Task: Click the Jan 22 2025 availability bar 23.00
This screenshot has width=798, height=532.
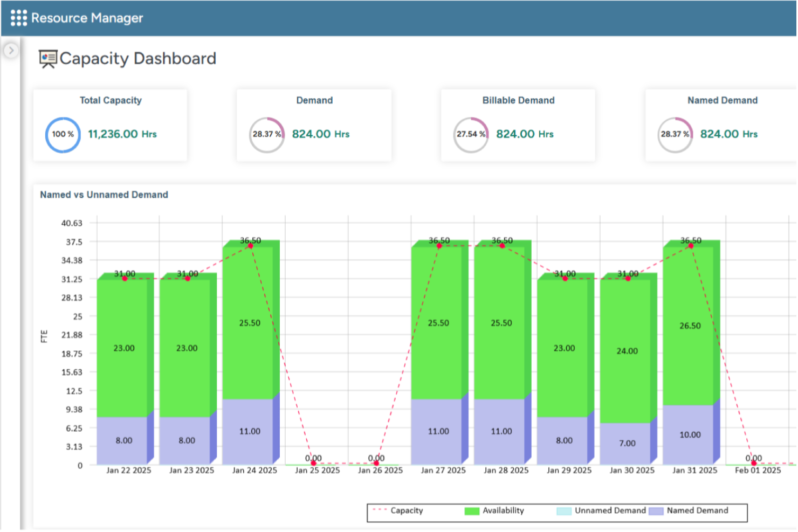Action: [122, 348]
